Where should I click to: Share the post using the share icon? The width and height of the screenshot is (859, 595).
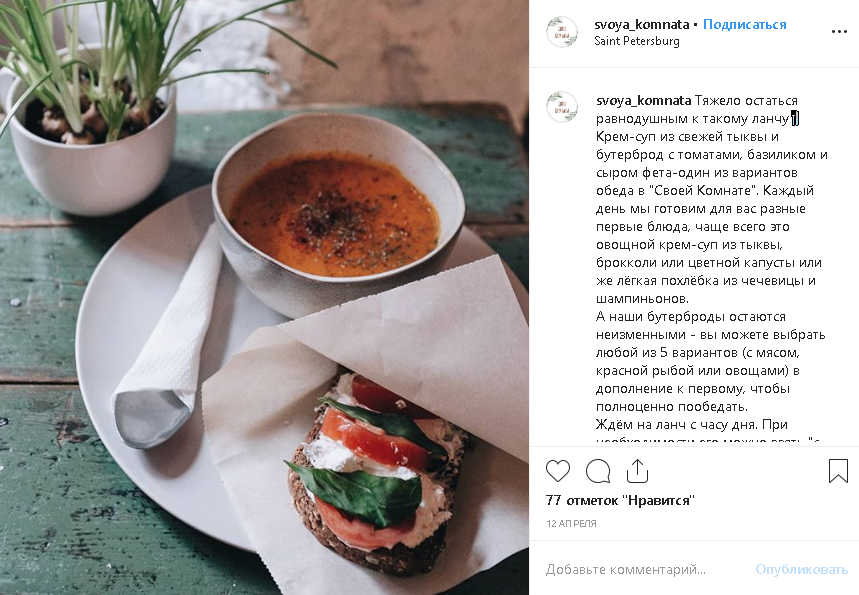[x=637, y=471]
